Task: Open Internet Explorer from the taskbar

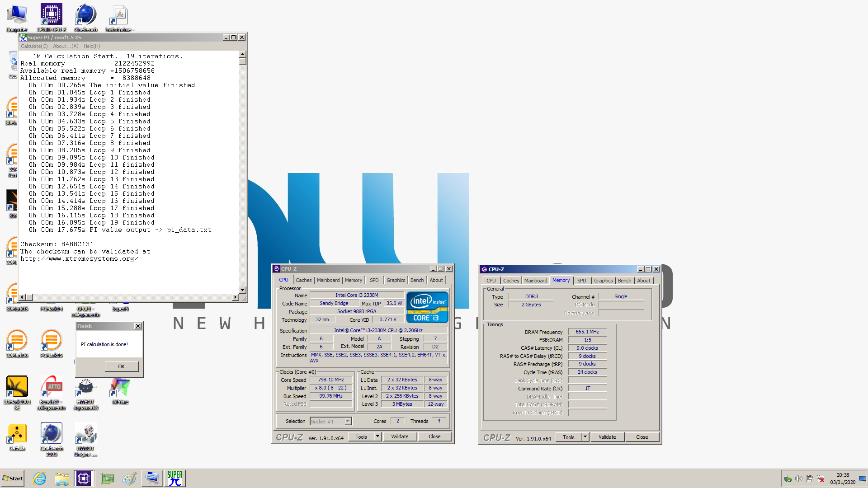Action: pos(40,479)
